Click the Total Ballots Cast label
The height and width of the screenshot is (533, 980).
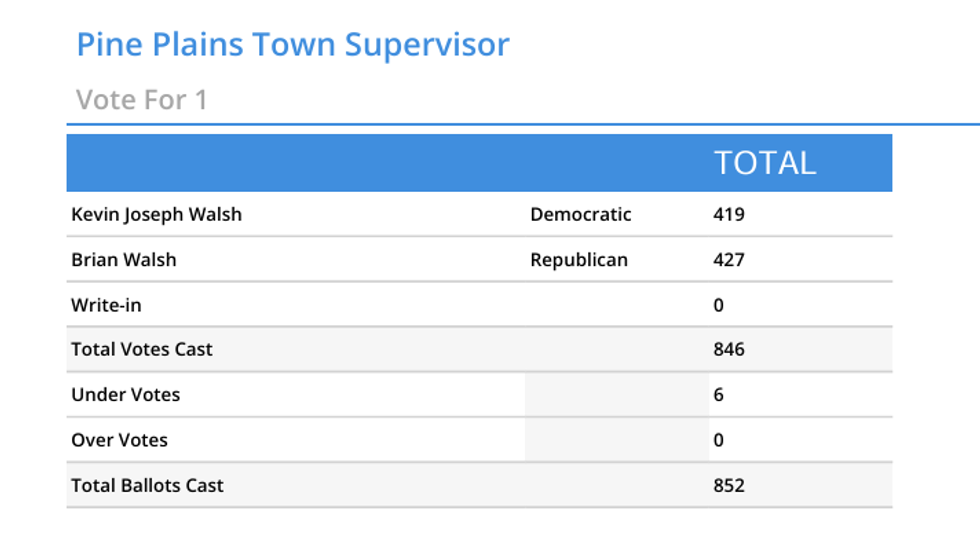coord(147,486)
